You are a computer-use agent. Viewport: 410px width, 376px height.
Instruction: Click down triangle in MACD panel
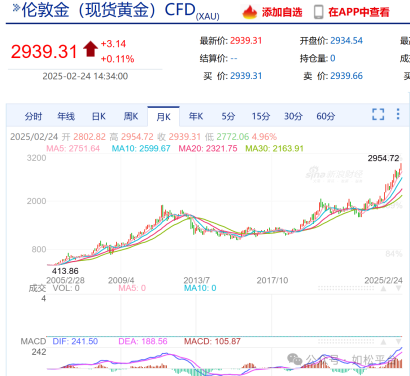pos(398,342)
